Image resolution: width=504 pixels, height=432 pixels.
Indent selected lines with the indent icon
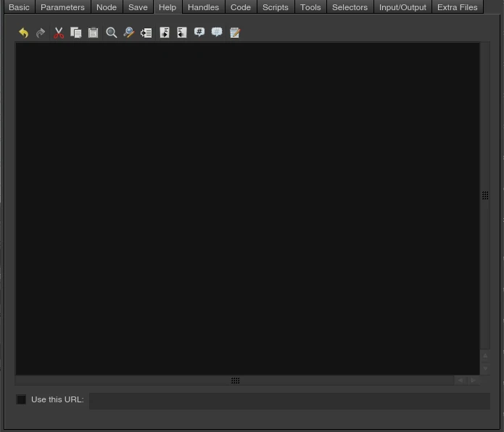(165, 33)
